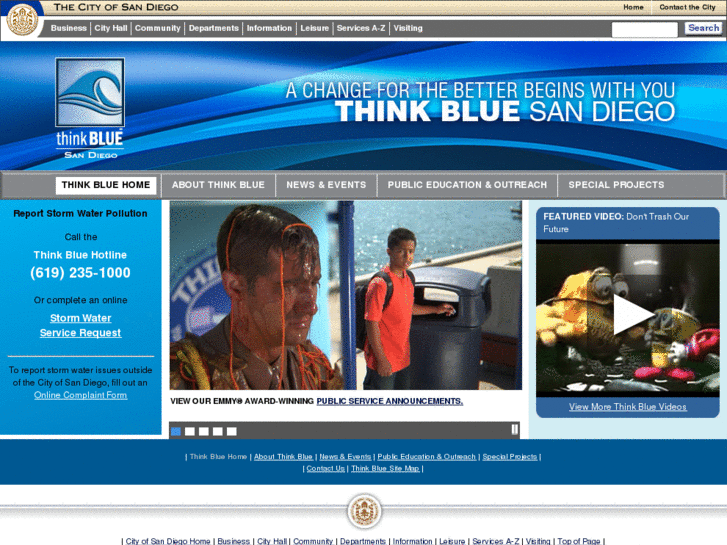Viewport: 727px width, 545px height.
Task: Select the fifth slideshow indicator square
Action: point(231,431)
